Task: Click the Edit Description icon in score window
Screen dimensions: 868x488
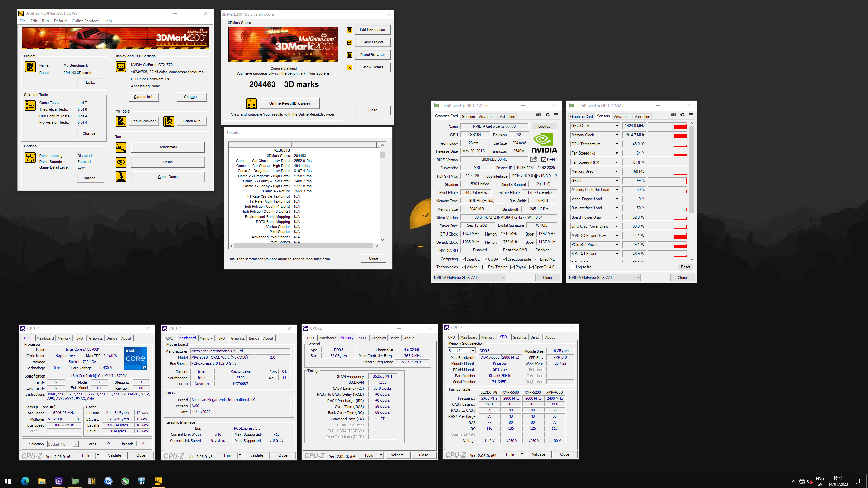Action: click(349, 30)
